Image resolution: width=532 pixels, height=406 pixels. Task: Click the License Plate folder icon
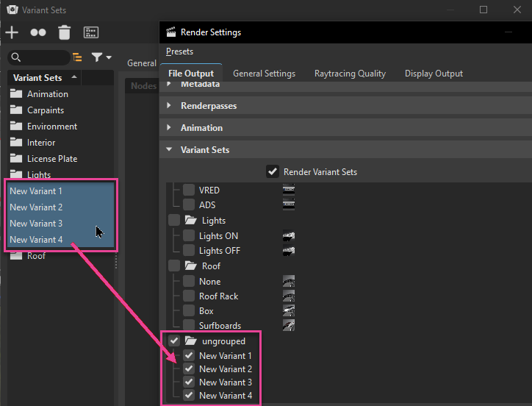coord(16,158)
